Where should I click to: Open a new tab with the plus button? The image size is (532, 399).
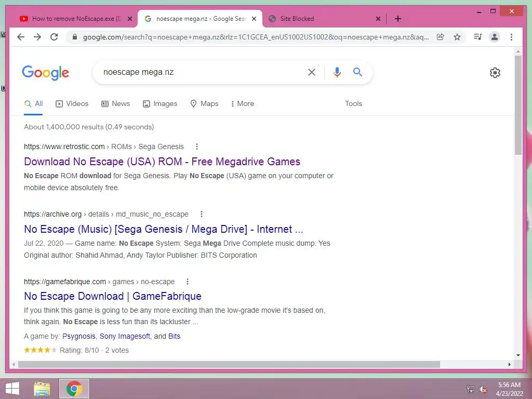point(398,19)
